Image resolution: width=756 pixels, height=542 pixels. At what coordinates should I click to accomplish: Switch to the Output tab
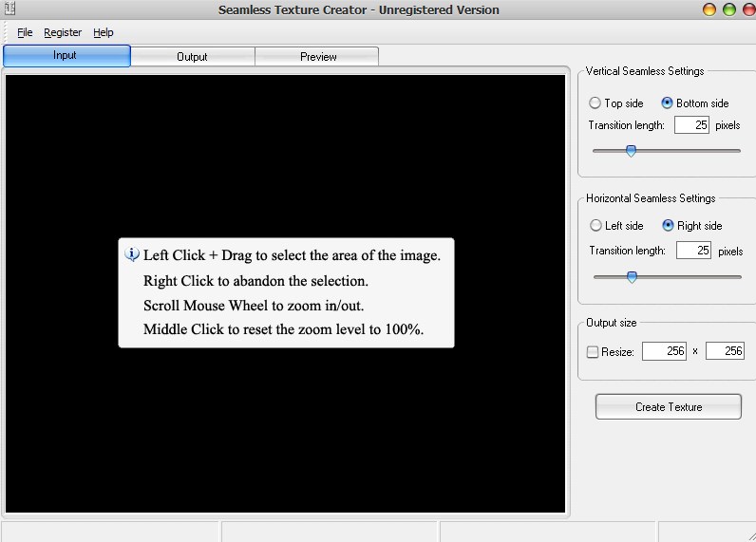click(192, 57)
